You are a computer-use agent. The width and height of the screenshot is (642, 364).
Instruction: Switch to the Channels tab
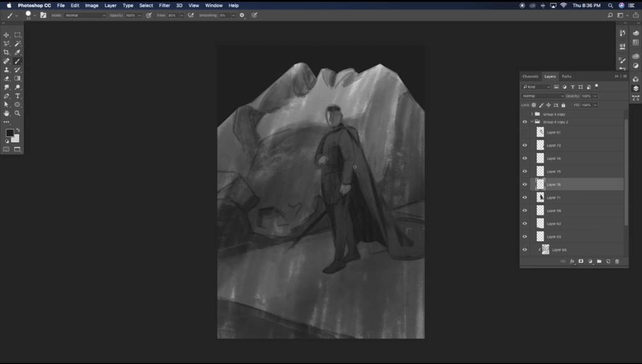pyautogui.click(x=530, y=77)
